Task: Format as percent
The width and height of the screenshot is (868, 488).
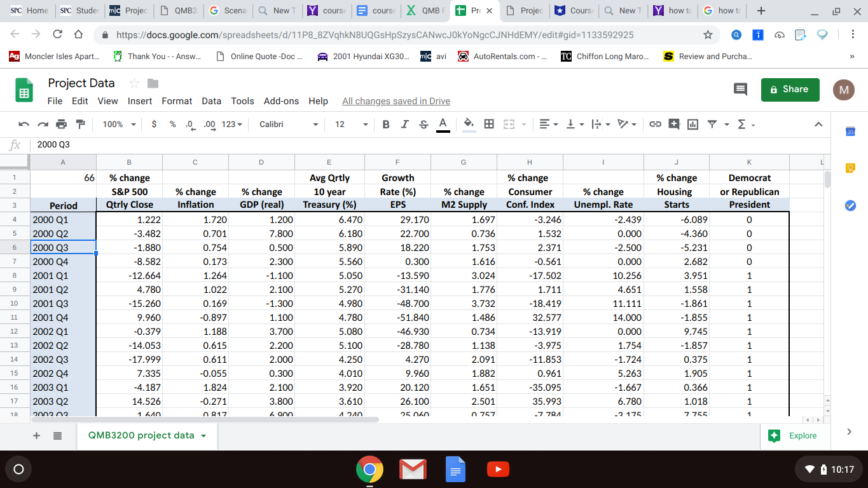Action: tap(172, 125)
